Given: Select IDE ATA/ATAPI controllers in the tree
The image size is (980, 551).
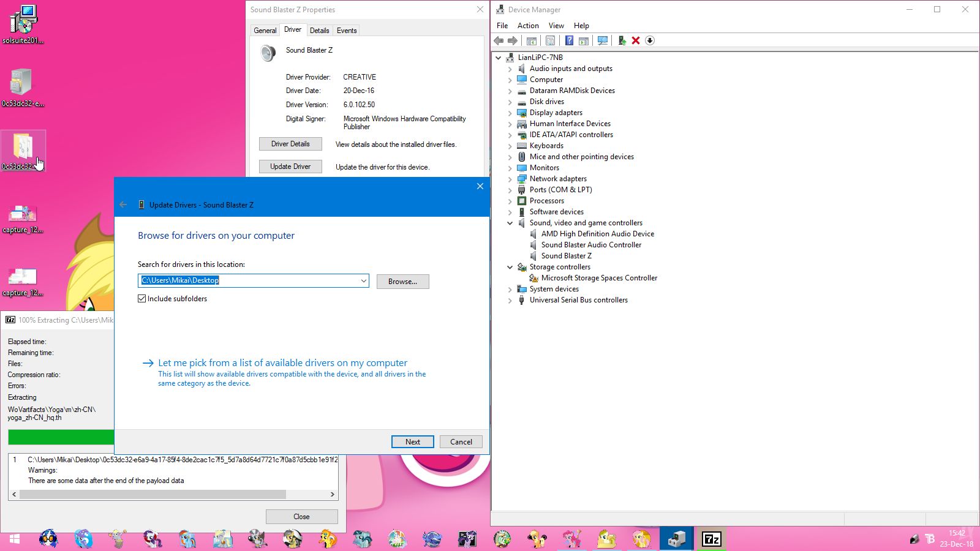Looking at the screenshot, I should click(571, 135).
